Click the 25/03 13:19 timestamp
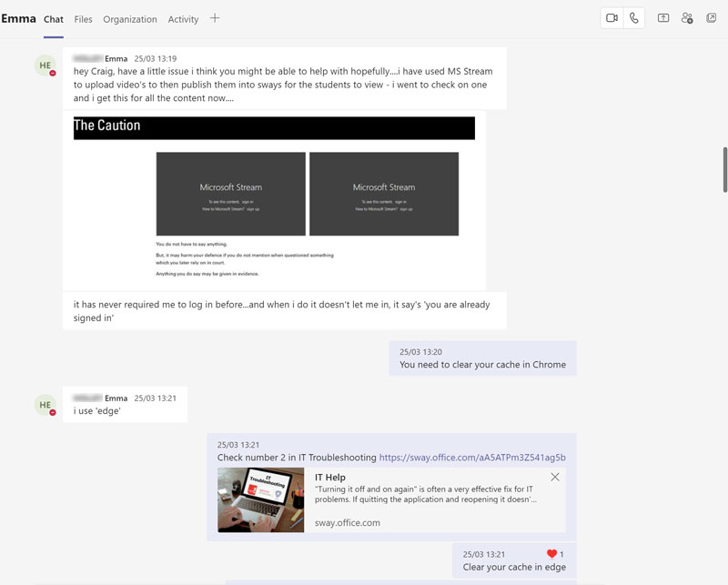 click(156, 58)
